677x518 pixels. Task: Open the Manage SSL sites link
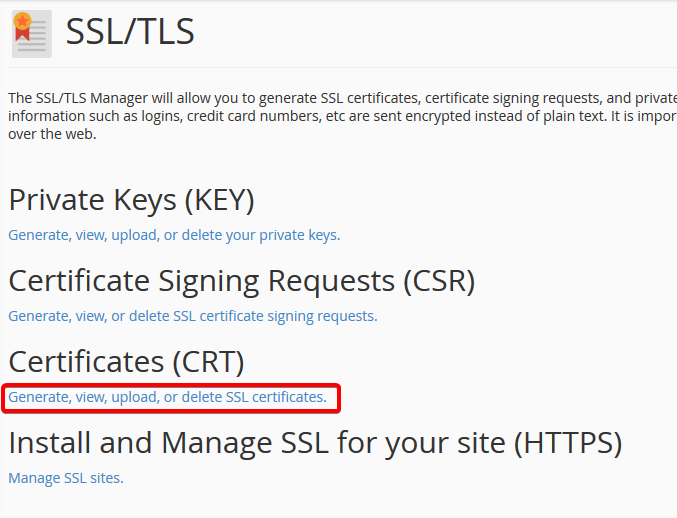tap(66, 478)
